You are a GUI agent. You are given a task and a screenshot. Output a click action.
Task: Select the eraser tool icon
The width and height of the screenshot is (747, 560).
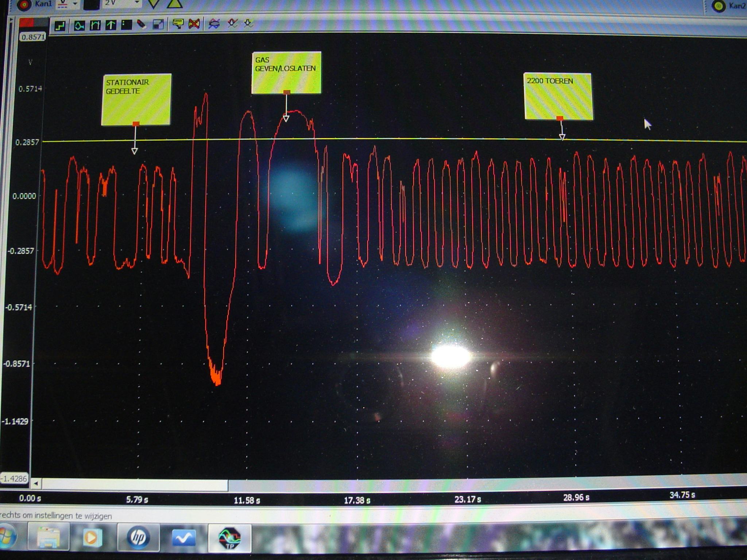[142, 24]
